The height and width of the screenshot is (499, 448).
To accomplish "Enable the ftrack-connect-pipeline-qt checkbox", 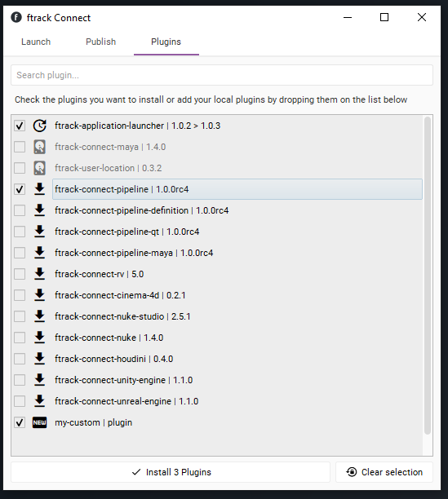I will [20, 232].
